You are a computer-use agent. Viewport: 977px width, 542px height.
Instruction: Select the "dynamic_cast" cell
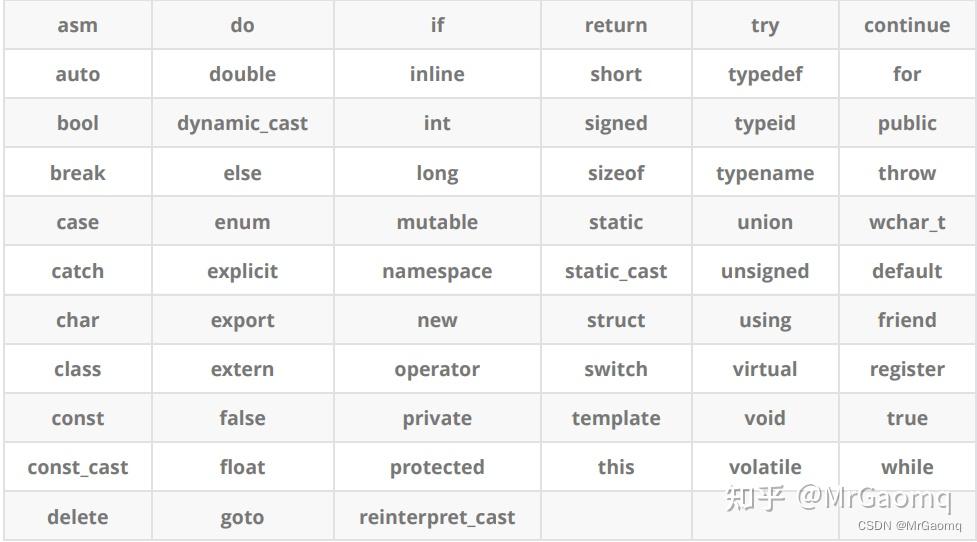click(x=242, y=124)
